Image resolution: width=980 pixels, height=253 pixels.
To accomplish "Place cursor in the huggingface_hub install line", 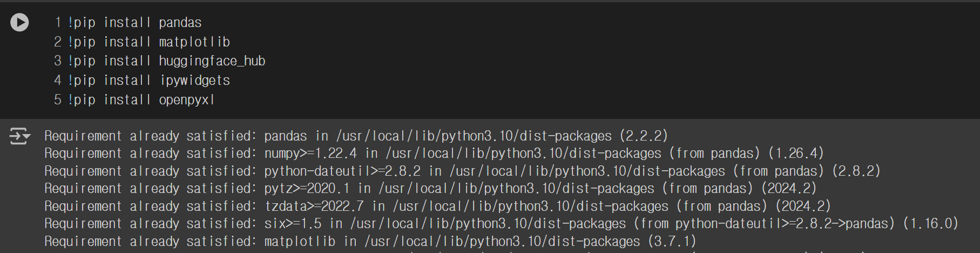I will coord(166,61).
